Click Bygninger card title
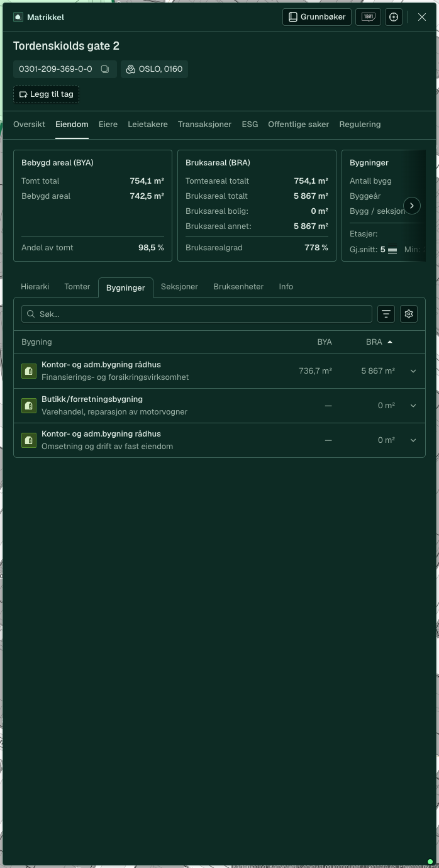Image resolution: width=439 pixels, height=868 pixels. coord(369,163)
